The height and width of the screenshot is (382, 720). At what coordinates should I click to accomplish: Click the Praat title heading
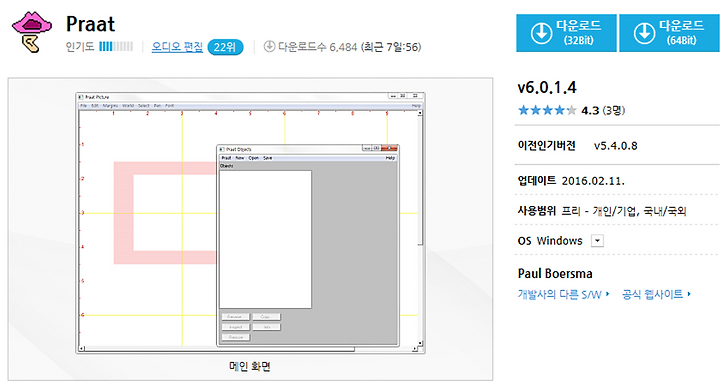click(90, 24)
